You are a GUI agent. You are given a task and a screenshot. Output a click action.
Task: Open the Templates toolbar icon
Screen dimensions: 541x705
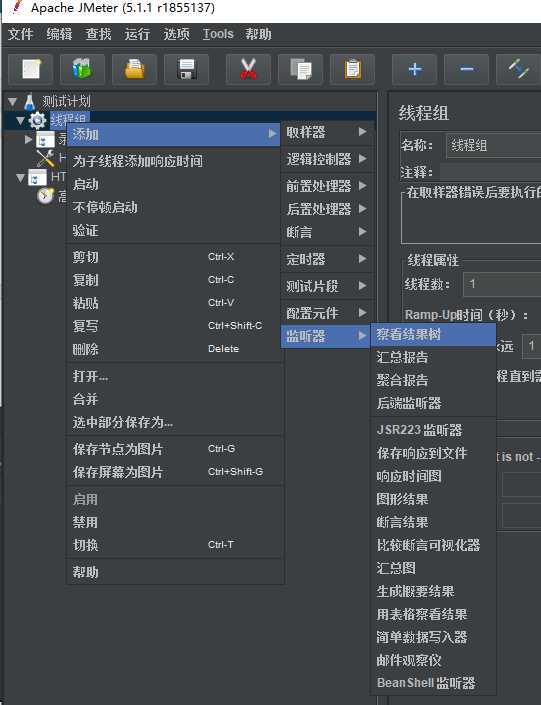coord(82,69)
